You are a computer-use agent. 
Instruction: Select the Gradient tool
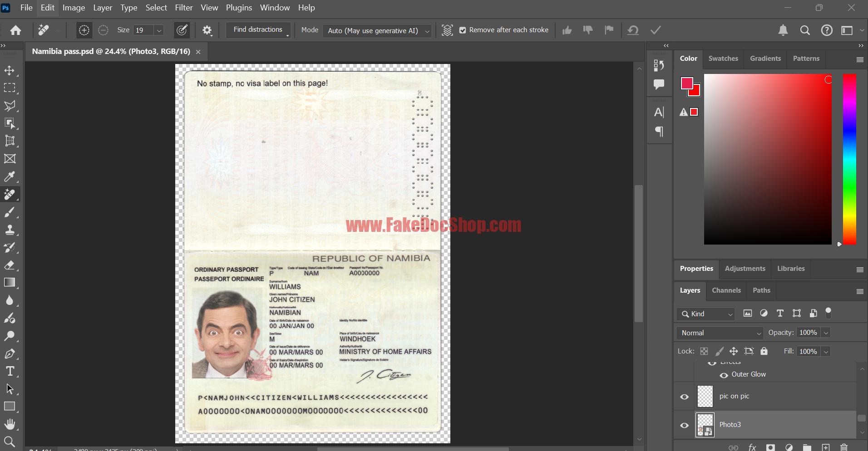10,283
